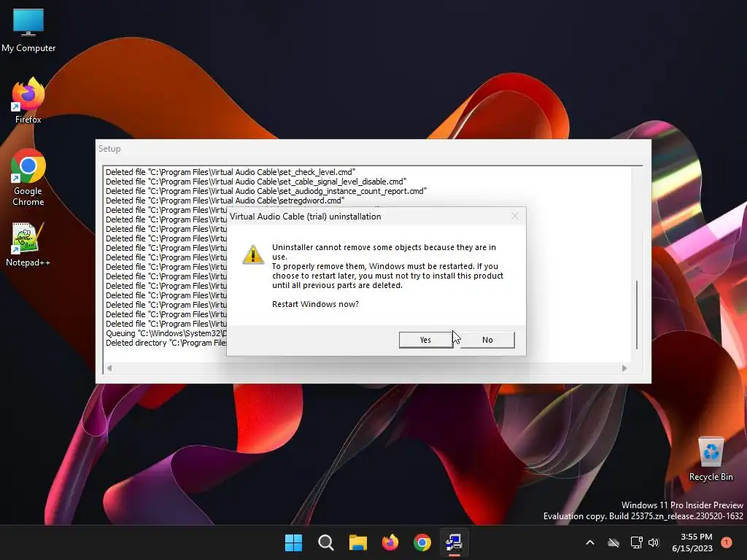This screenshot has height=560, width=747.
Task: Select the Notepad++ desktop shortcut
Action: coord(28,244)
